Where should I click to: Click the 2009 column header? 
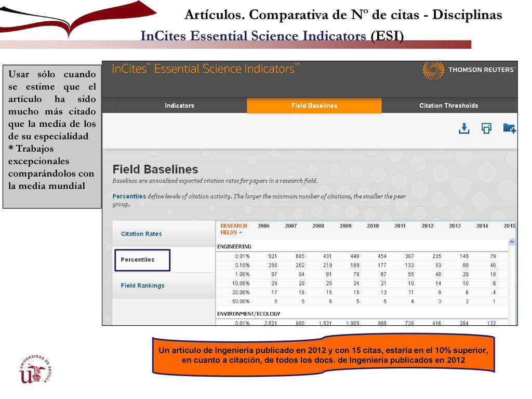(x=345, y=226)
